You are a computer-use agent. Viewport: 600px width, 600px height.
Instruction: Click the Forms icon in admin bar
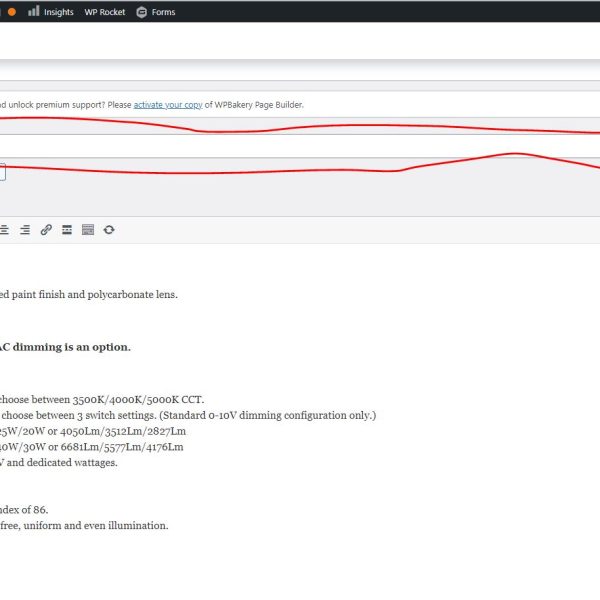(x=141, y=12)
